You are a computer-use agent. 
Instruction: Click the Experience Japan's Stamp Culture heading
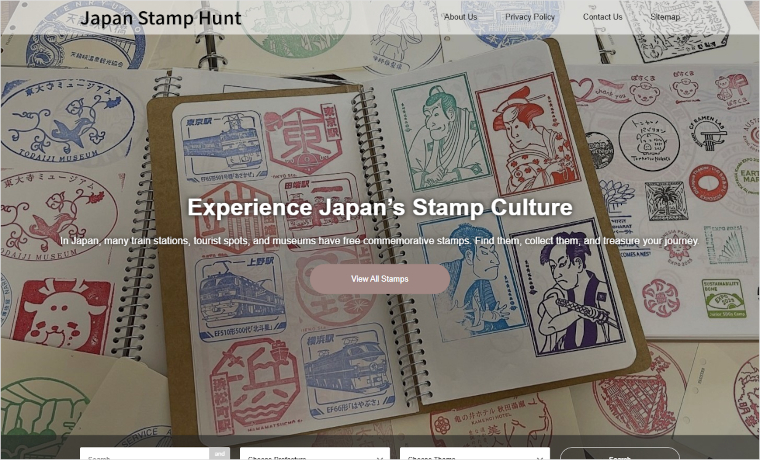tap(380, 207)
